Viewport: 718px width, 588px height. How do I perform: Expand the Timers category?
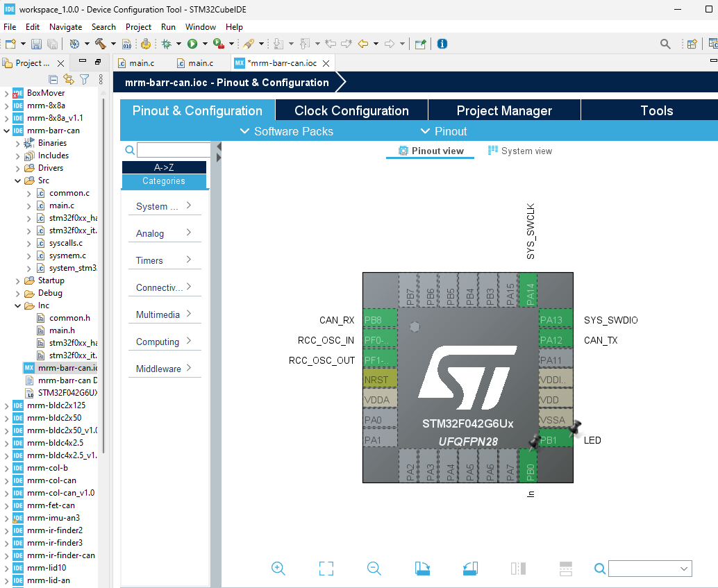pyautogui.click(x=164, y=260)
